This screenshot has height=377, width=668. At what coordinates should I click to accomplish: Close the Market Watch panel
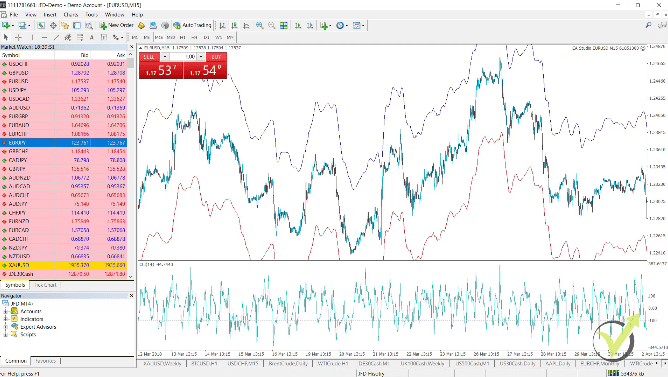[x=131, y=47]
